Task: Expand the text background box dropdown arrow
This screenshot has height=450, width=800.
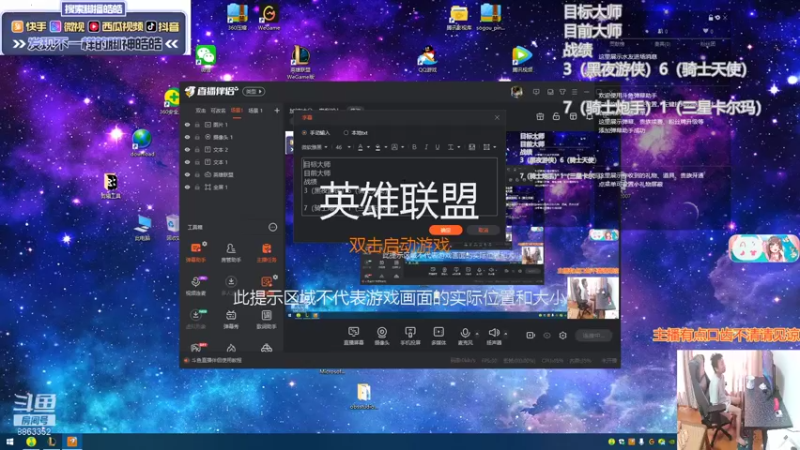Action: click(x=403, y=147)
